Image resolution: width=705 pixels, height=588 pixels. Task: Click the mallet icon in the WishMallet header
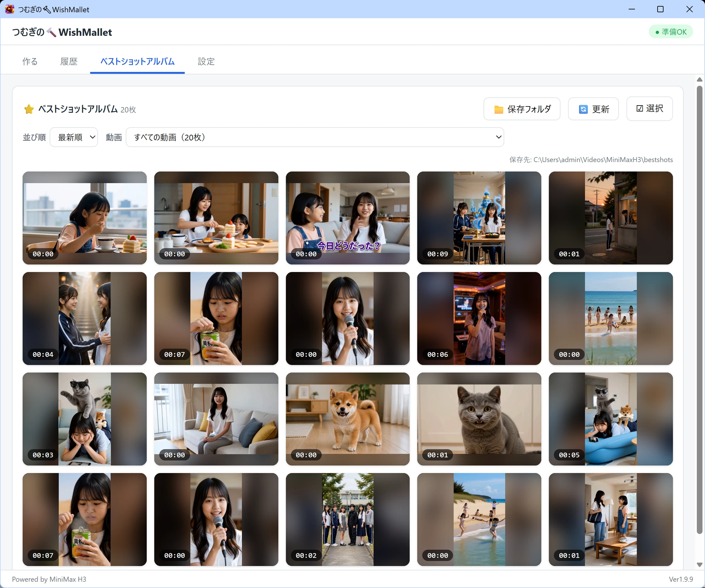pyautogui.click(x=51, y=32)
